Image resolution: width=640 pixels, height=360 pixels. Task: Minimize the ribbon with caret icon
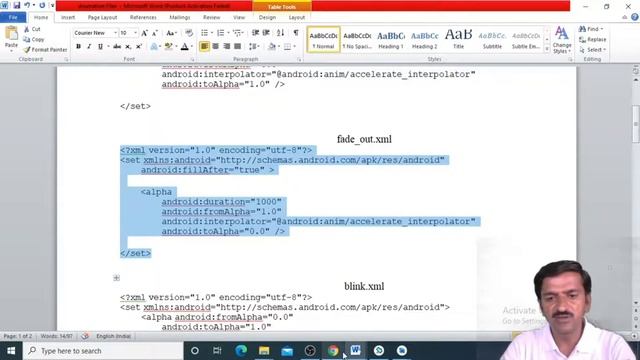(x=624, y=17)
